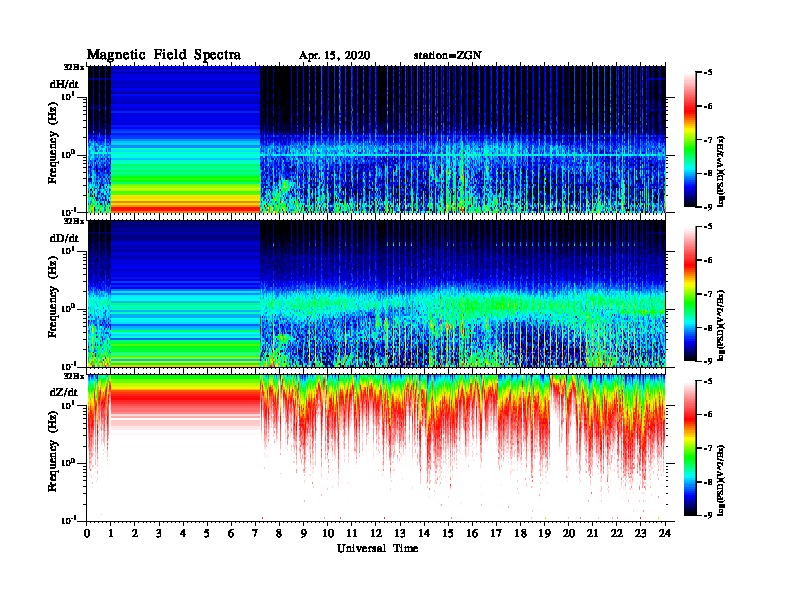Click the hour "16" tick label on the time axis
The image size is (792, 612).
point(472,533)
